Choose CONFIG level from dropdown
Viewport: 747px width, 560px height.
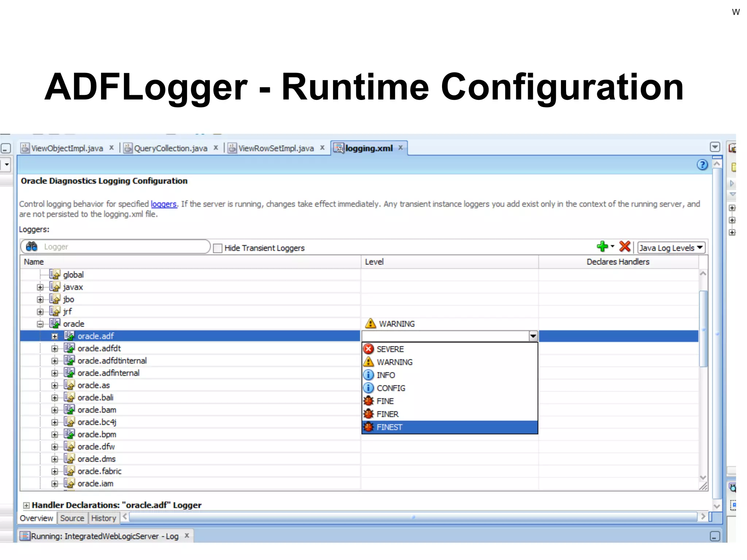coord(450,388)
